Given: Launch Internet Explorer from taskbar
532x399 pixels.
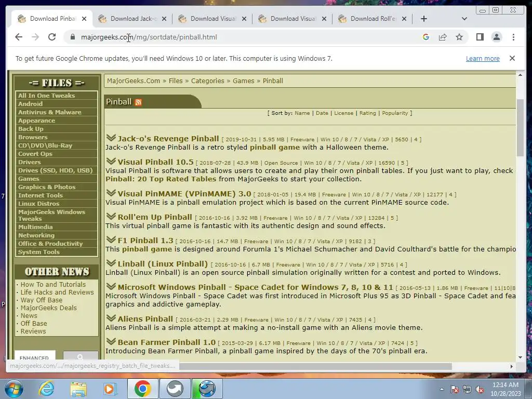Looking at the screenshot, I should 46,389.
